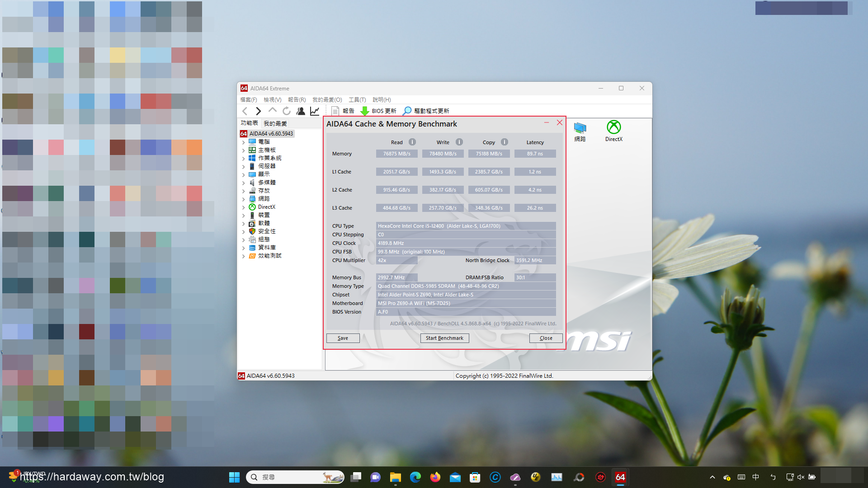Click the Memory Latency value 89.7 ns

tap(535, 154)
